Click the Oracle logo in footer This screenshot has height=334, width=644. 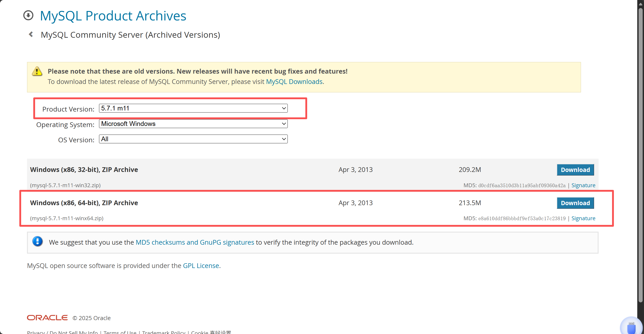click(x=47, y=318)
